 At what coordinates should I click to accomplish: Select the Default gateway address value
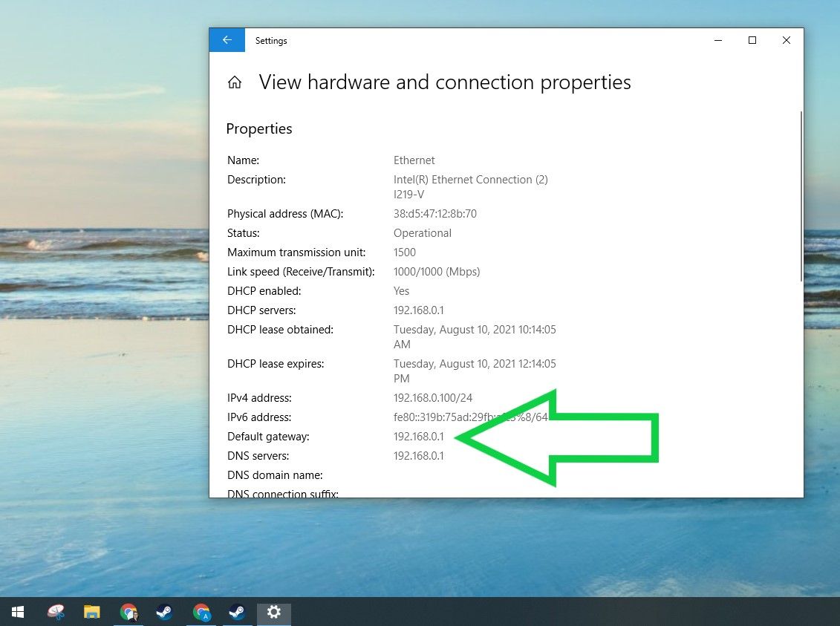click(x=418, y=436)
